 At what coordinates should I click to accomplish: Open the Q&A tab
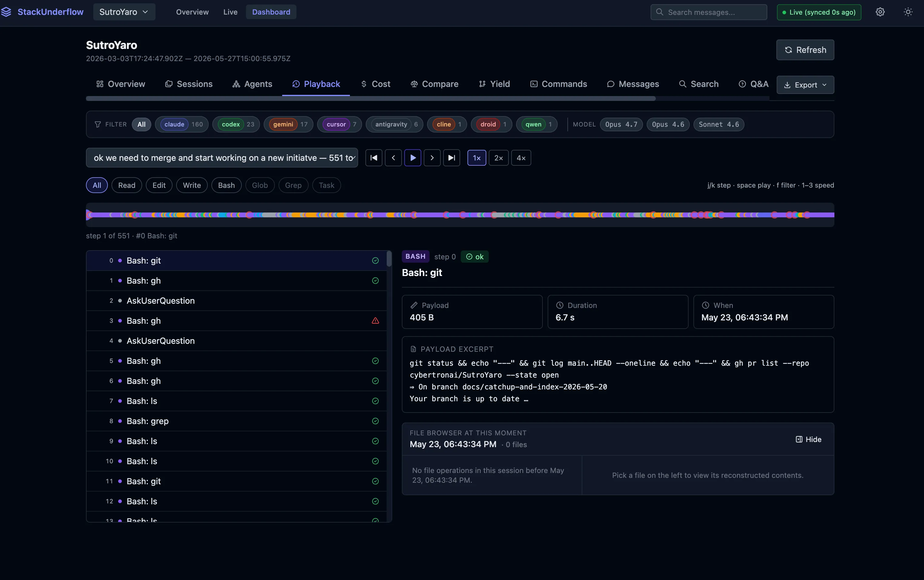754,84
